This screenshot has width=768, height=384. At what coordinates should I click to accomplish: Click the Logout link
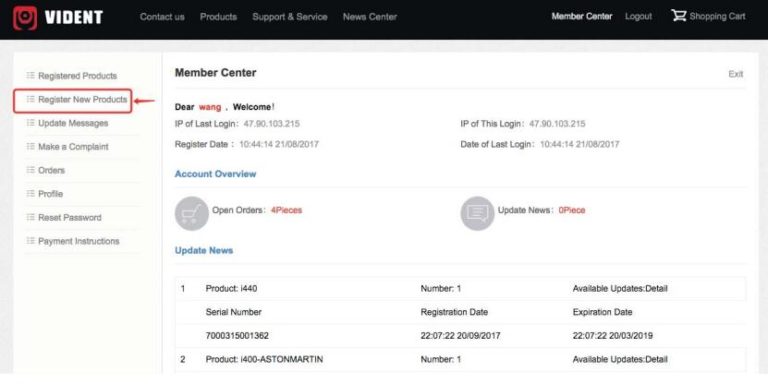638,16
